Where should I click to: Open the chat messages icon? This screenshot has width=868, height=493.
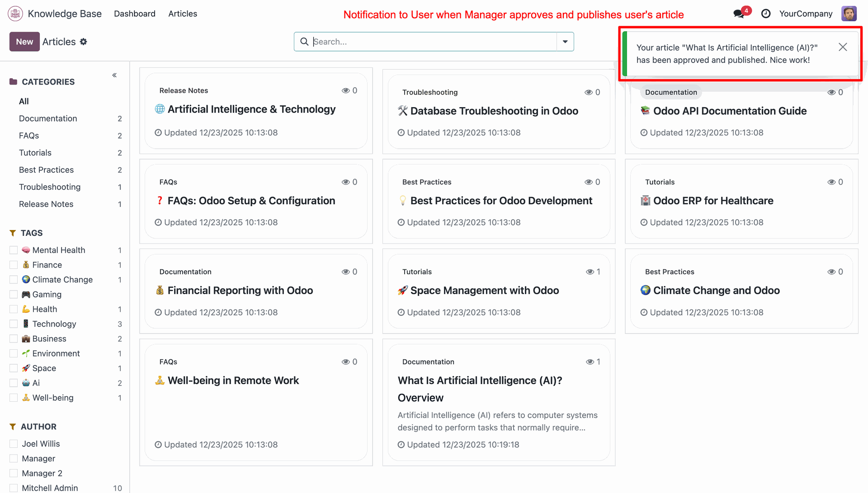coord(739,14)
